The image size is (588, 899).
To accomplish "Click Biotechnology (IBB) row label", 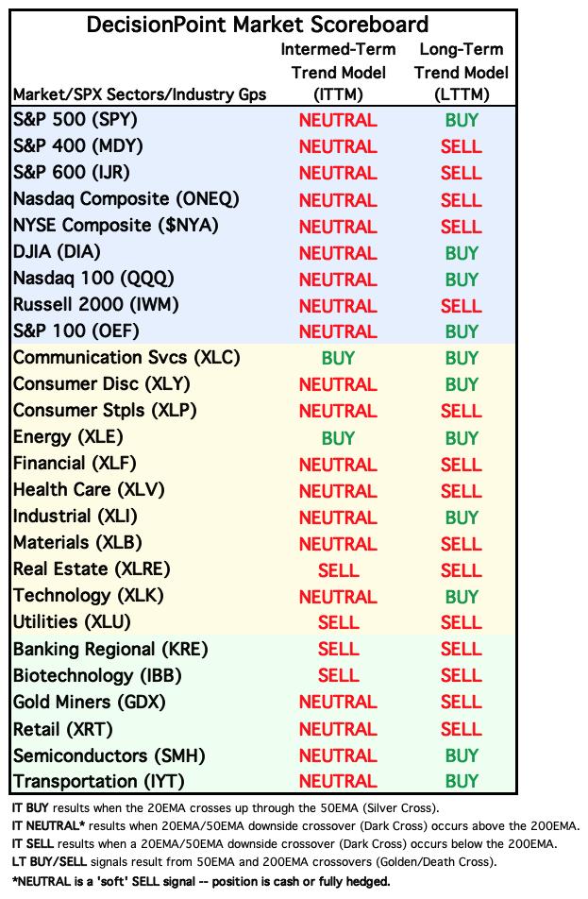I will click(x=97, y=675).
